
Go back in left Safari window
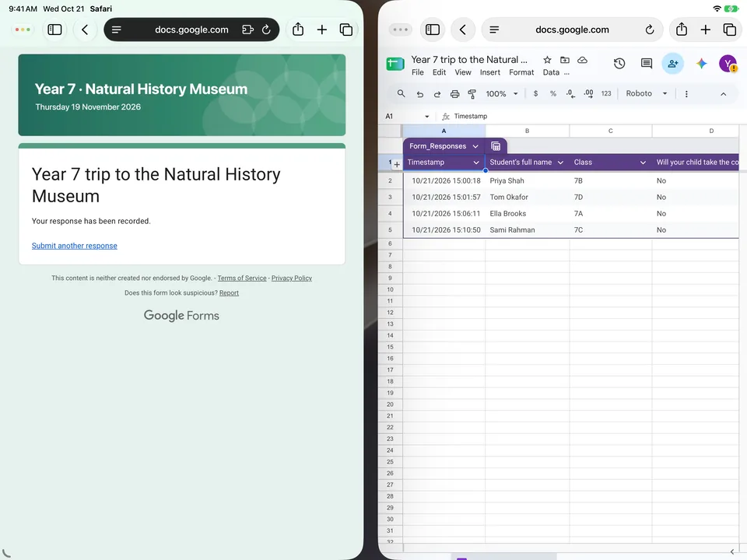point(85,30)
